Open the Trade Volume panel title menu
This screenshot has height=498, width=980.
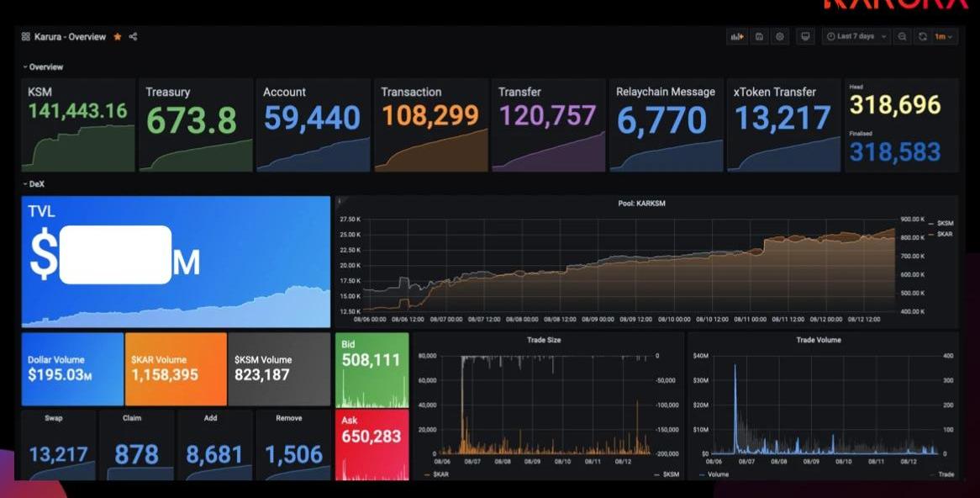click(x=819, y=341)
